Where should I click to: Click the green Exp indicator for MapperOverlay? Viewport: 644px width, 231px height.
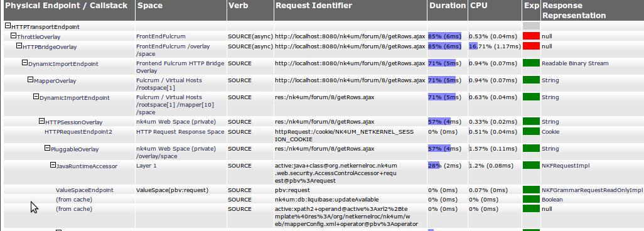[x=531, y=80]
